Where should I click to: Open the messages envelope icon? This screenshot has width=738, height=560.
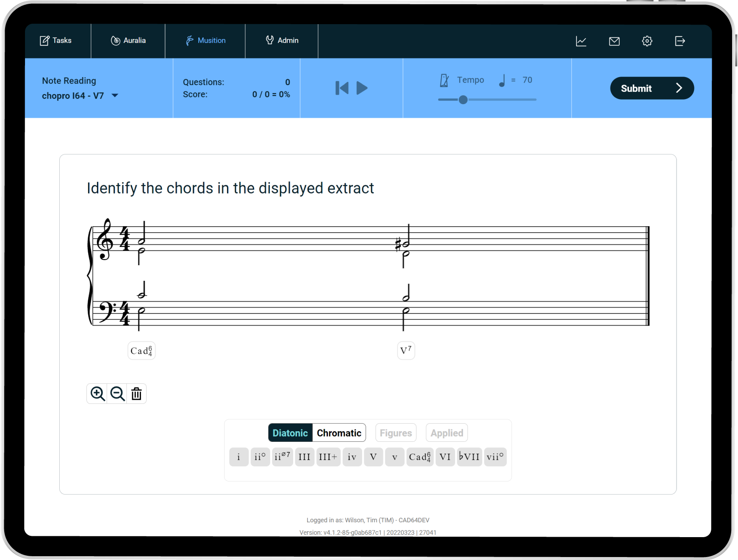614,41
